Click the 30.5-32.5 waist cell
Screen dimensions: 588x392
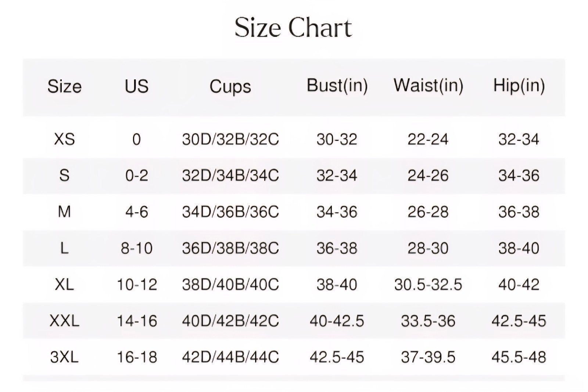click(428, 284)
